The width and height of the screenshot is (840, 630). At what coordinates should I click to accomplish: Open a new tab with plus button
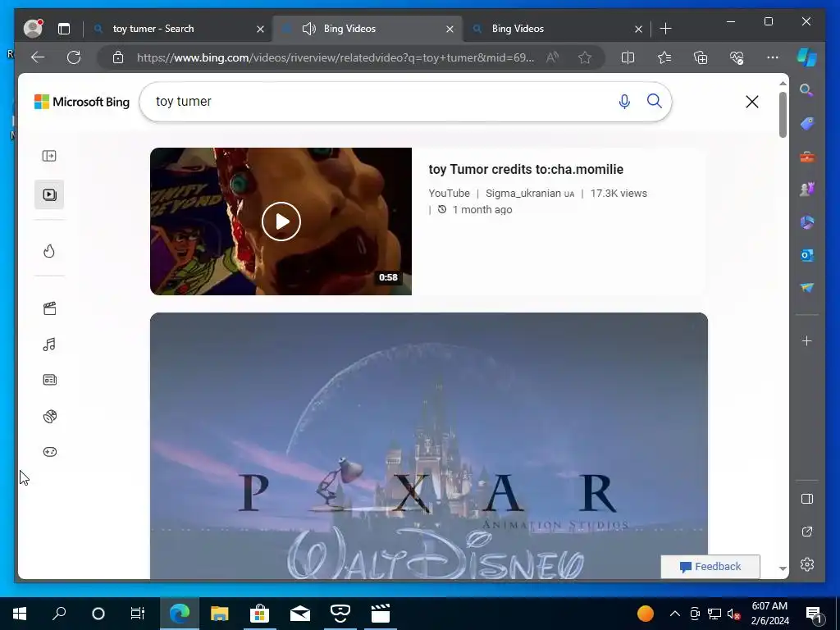[665, 29]
